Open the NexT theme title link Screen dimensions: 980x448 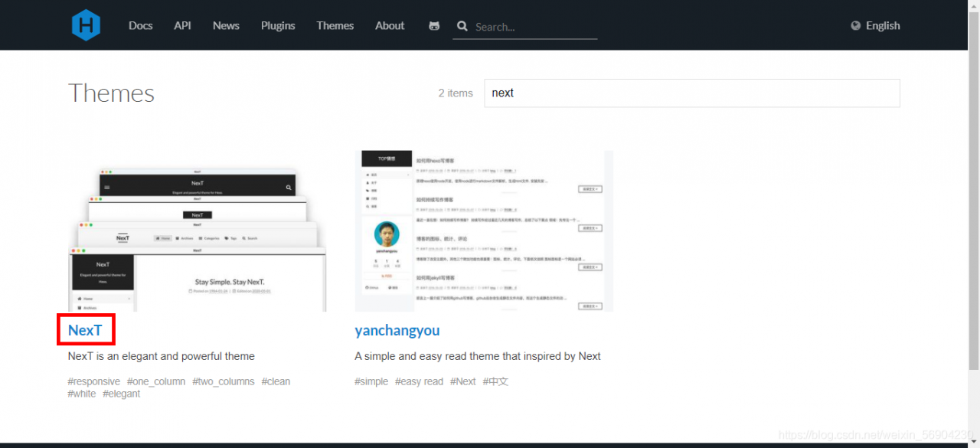click(85, 330)
